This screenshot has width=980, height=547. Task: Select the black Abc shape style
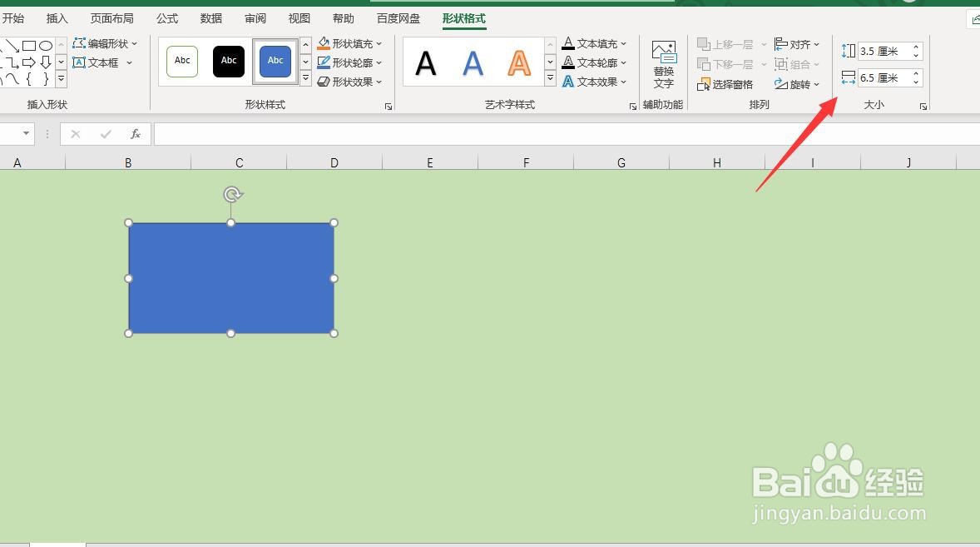(228, 60)
